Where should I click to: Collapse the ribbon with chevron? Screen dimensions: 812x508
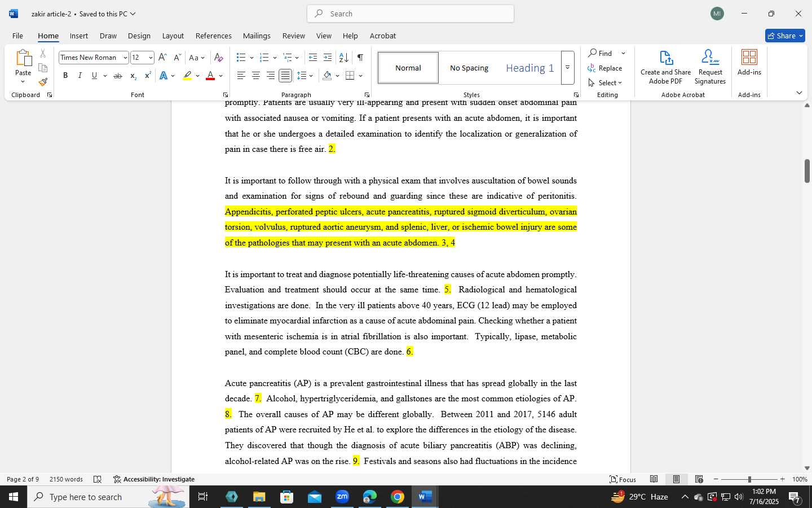pos(799,93)
